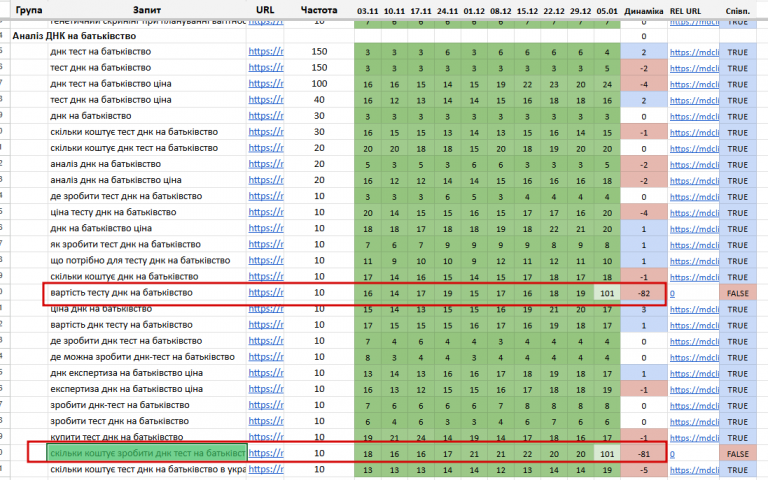Click the Запит column header
768x480 pixels.
coord(146,10)
